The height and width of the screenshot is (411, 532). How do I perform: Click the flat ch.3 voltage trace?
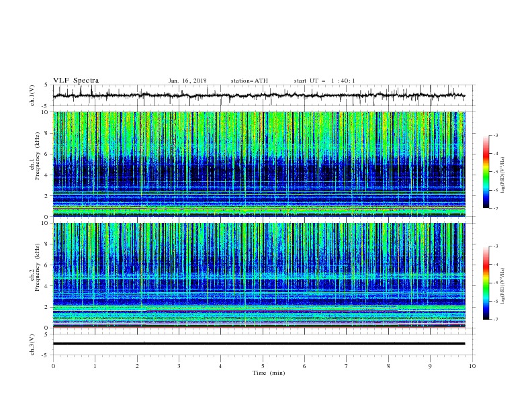[x=259, y=344]
